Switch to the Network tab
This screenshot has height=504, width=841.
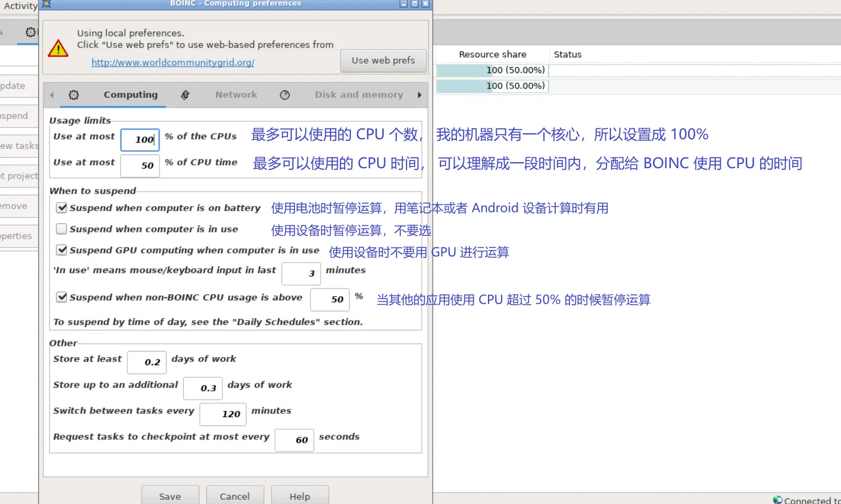point(236,95)
